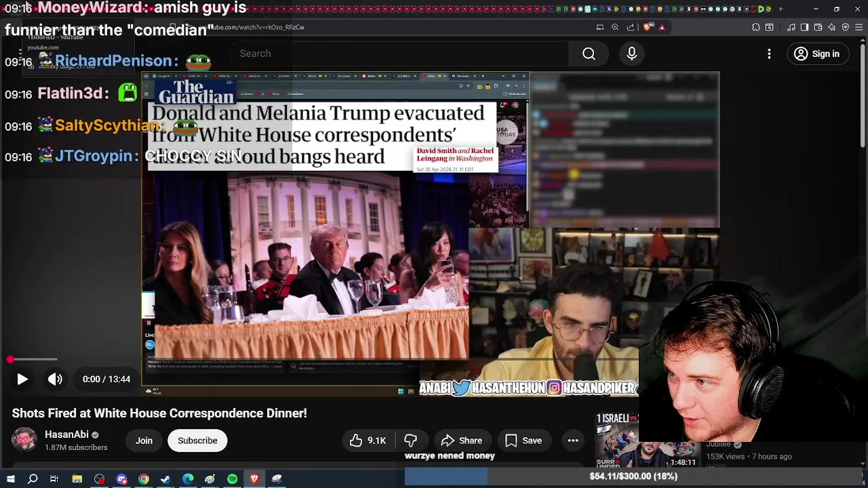Mute the video volume speaker icon
868x488 pixels.
(x=55, y=380)
